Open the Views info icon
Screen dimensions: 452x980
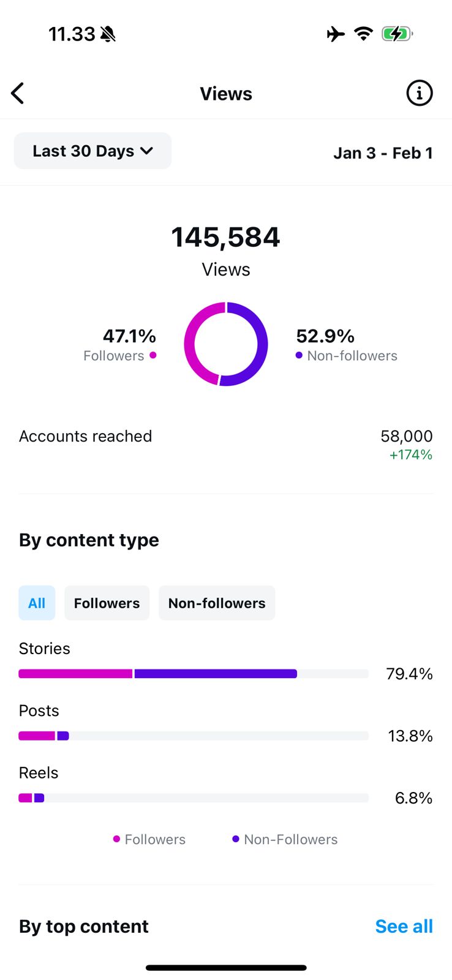[x=420, y=94]
